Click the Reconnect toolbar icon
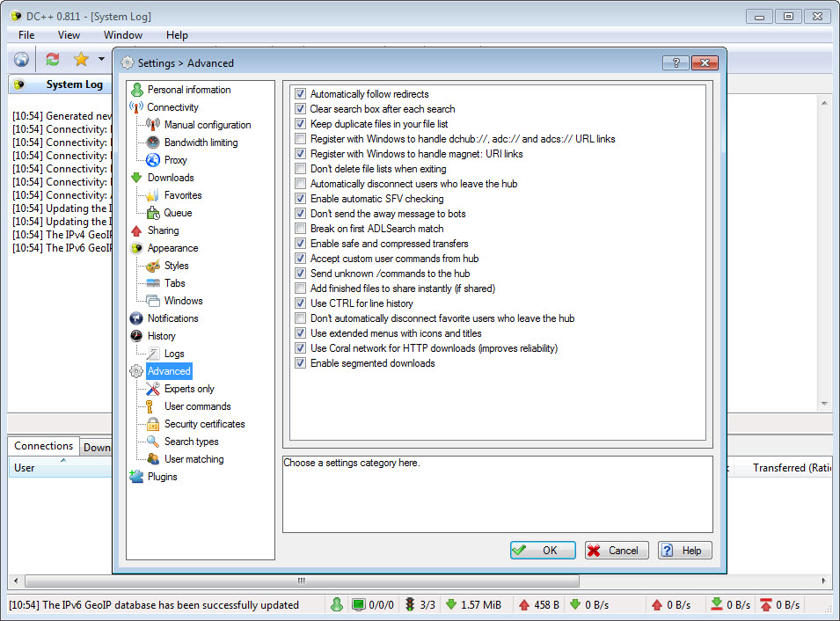 point(52,59)
